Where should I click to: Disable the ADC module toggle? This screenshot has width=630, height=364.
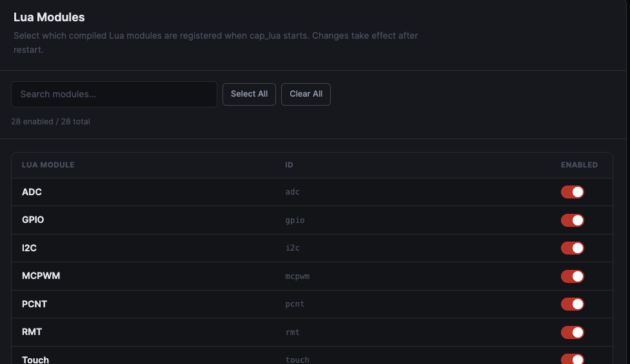coord(572,192)
